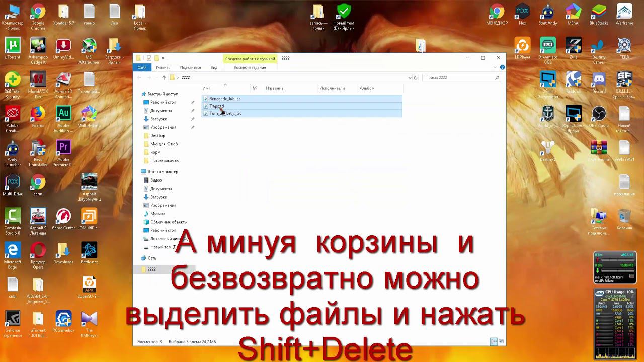Open Explorer help question mark icon
The width and height of the screenshot is (644, 362).
(502, 67)
